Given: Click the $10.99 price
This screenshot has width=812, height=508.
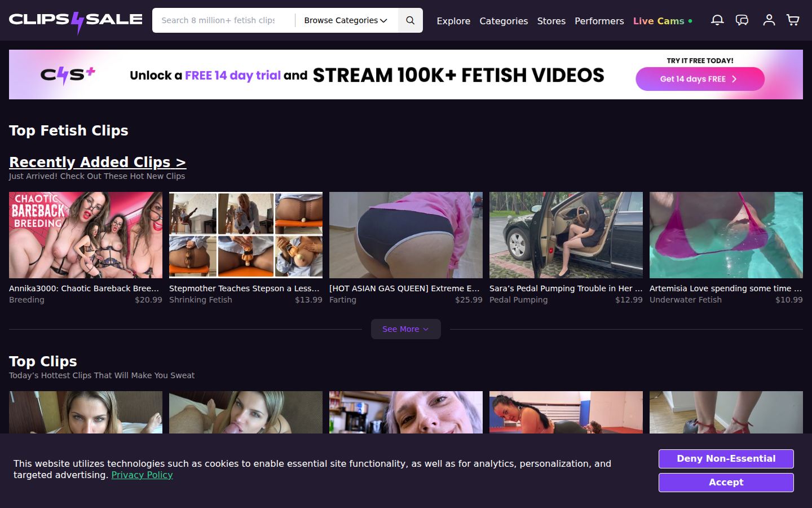Looking at the screenshot, I should click(x=789, y=300).
